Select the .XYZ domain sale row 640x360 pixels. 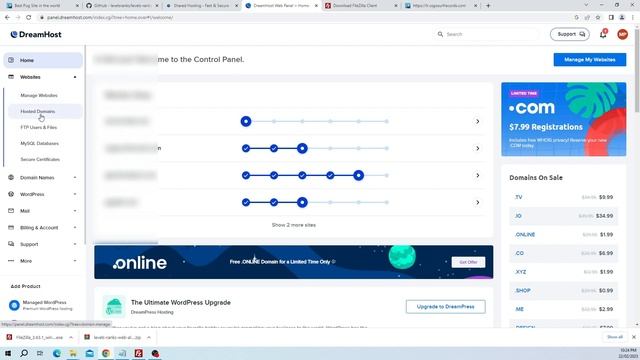564,272
